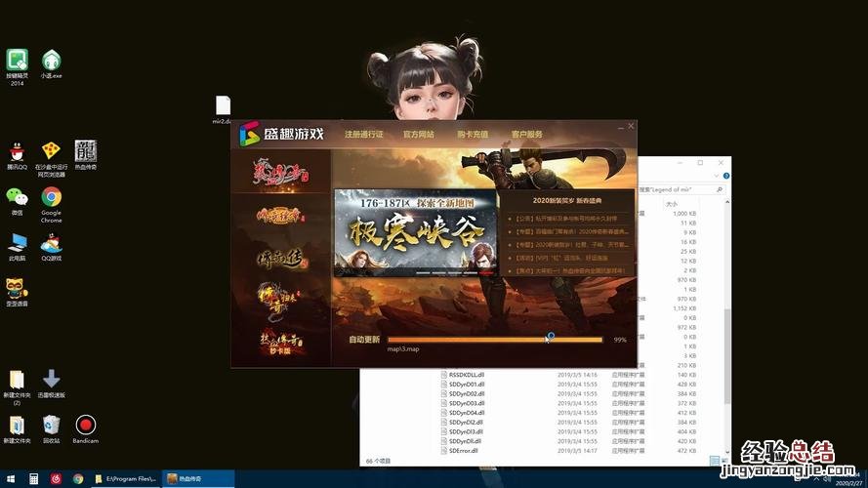Select the 微信 WeChat desktop icon

click(17, 198)
